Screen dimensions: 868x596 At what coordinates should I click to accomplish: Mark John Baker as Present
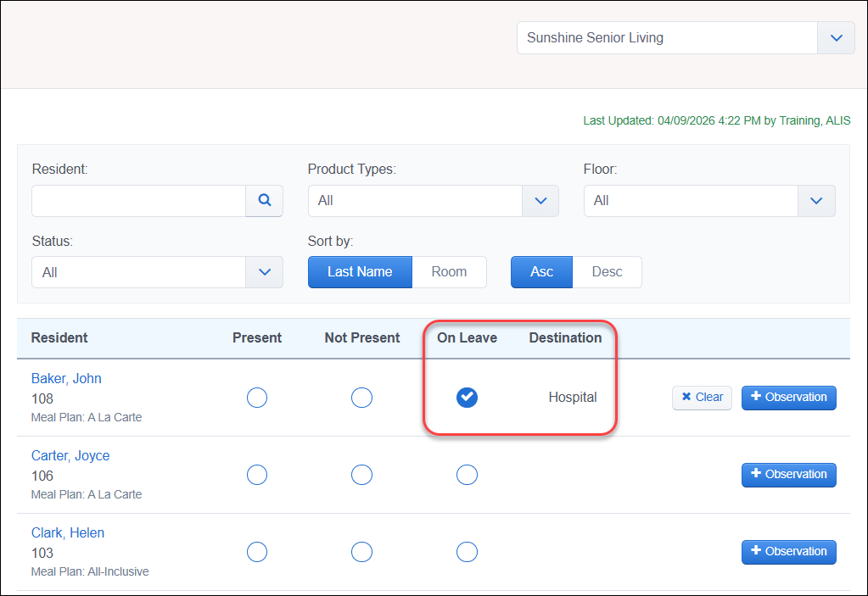click(x=257, y=398)
